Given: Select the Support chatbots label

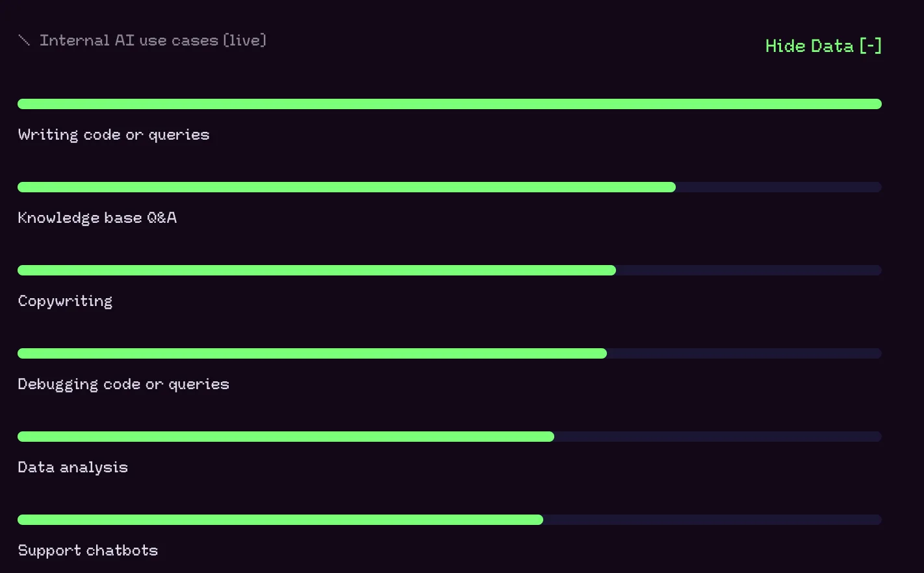Looking at the screenshot, I should 88,550.
